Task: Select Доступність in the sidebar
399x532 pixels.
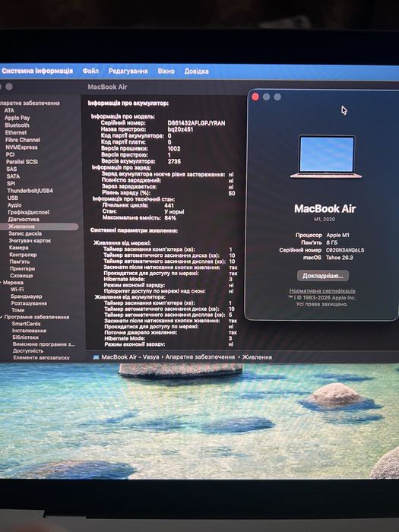Action: coord(28,351)
